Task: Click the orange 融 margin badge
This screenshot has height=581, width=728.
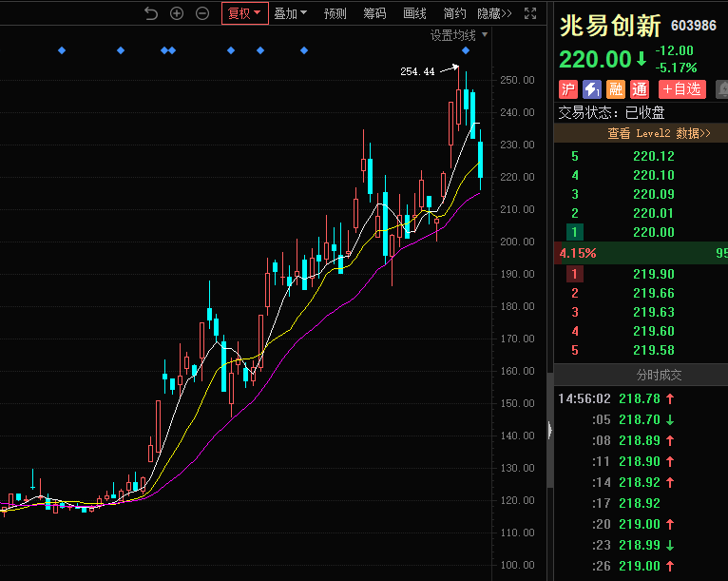Action: click(616, 89)
